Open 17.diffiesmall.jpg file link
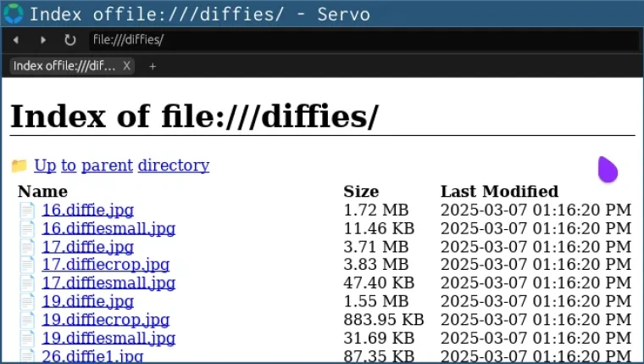This screenshot has height=364, width=644. coord(108,283)
